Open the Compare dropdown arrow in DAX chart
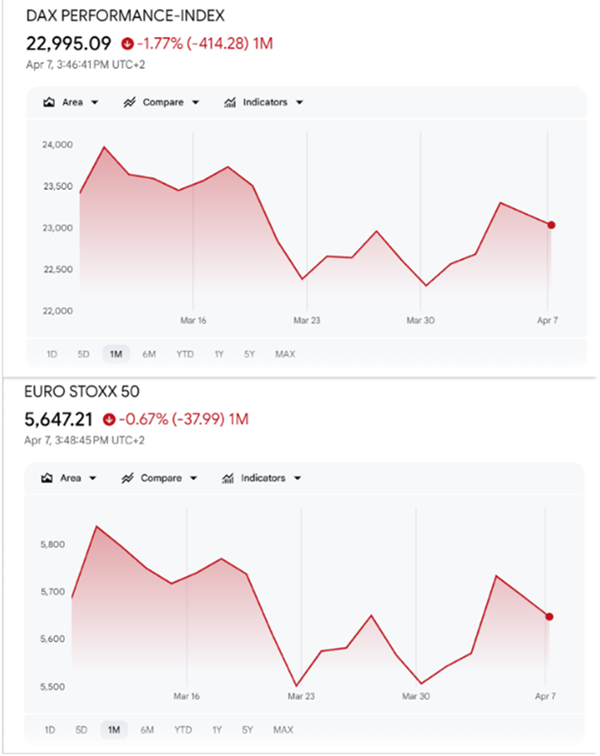Viewport: 600px width, 756px height. pos(195,103)
